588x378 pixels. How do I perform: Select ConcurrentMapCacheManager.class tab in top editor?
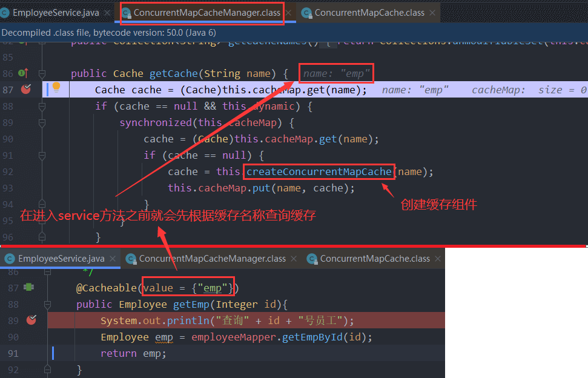click(207, 13)
